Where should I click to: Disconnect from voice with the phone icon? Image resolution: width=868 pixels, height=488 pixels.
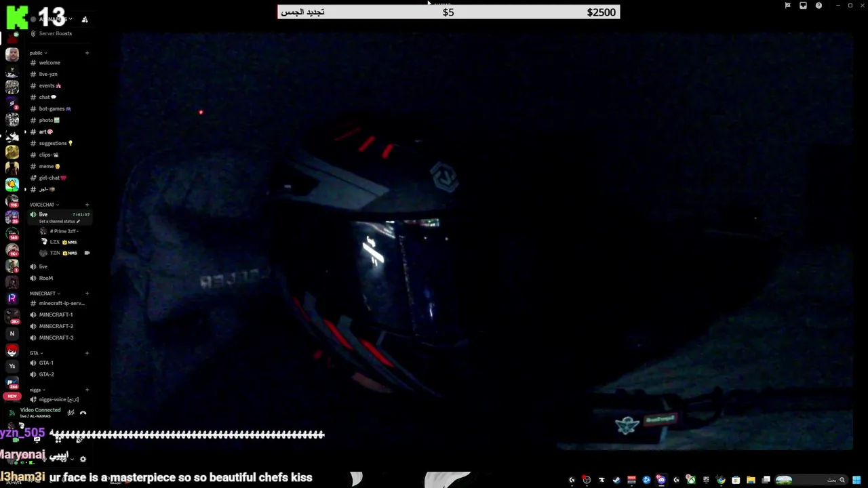click(83, 413)
